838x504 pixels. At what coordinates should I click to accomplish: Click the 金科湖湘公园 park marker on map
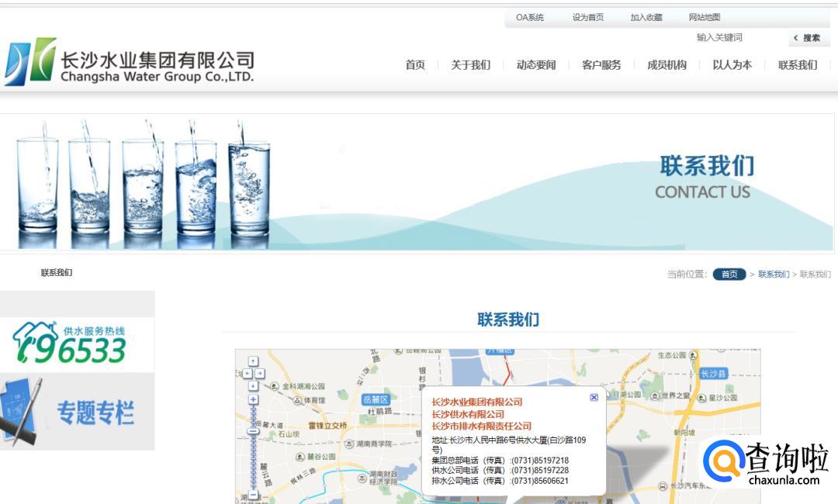pos(299,386)
